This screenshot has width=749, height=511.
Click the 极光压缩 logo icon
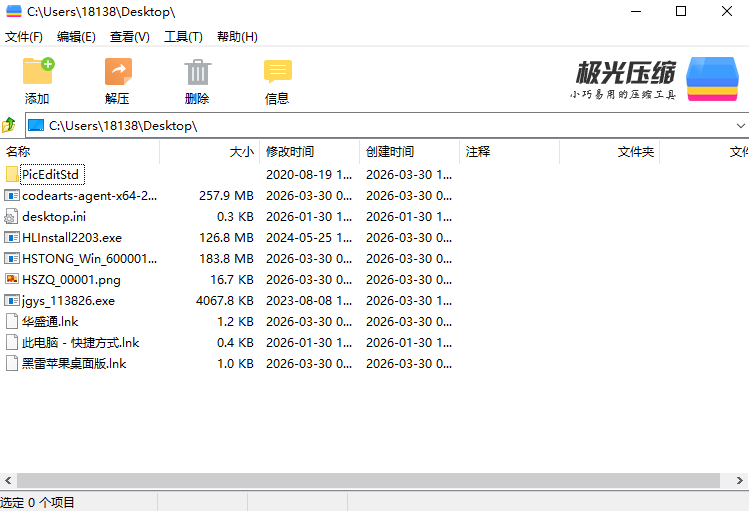712,79
